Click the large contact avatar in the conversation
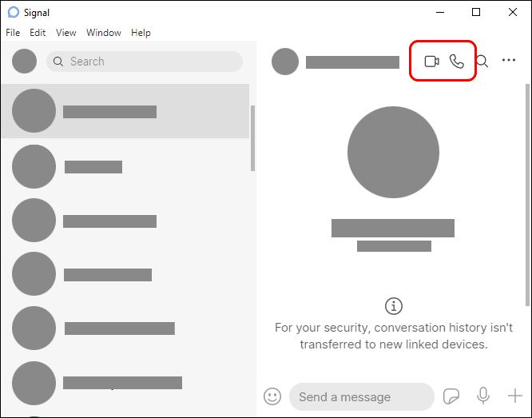The image size is (532, 418). point(393,152)
